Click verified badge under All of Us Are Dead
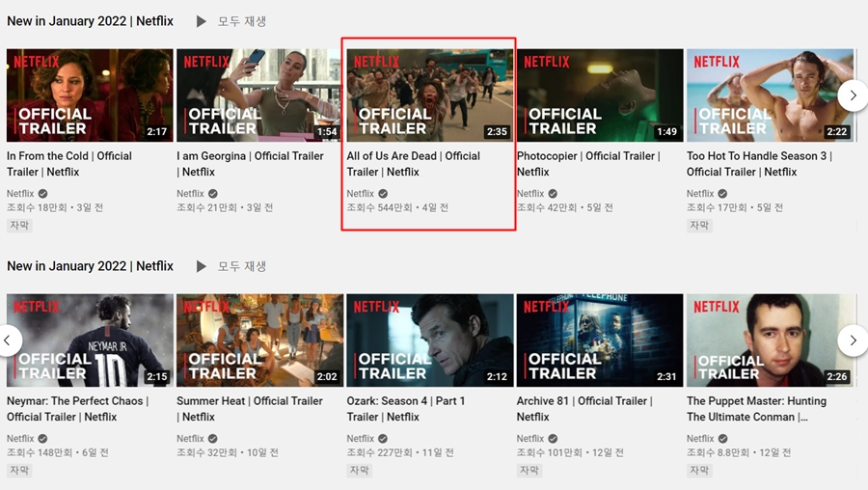The width and height of the screenshot is (868, 490). coord(383,194)
